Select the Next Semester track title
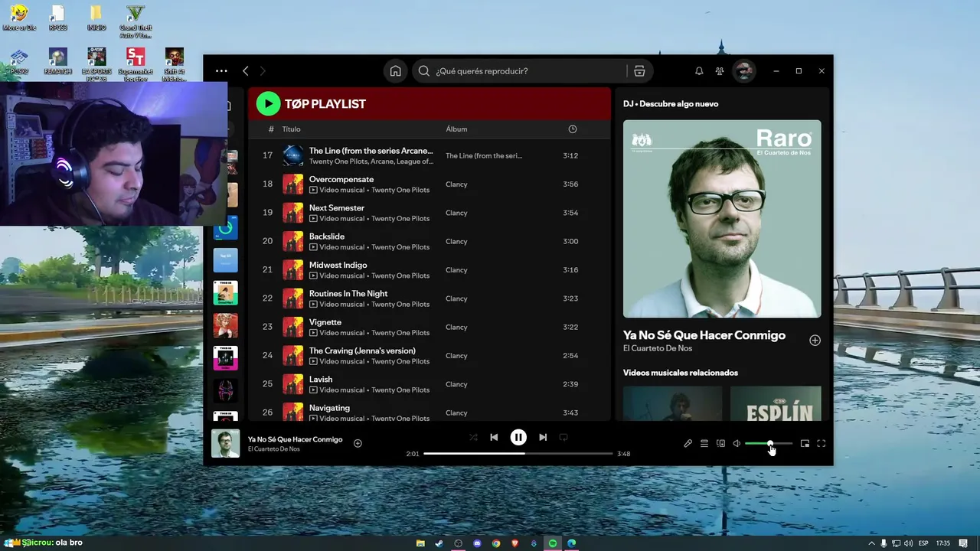The height and width of the screenshot is (551, 980). (x=337, y=208)
